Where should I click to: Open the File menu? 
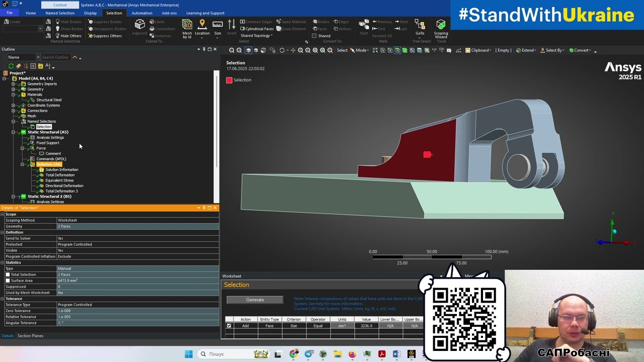click(x=10, y=13)
